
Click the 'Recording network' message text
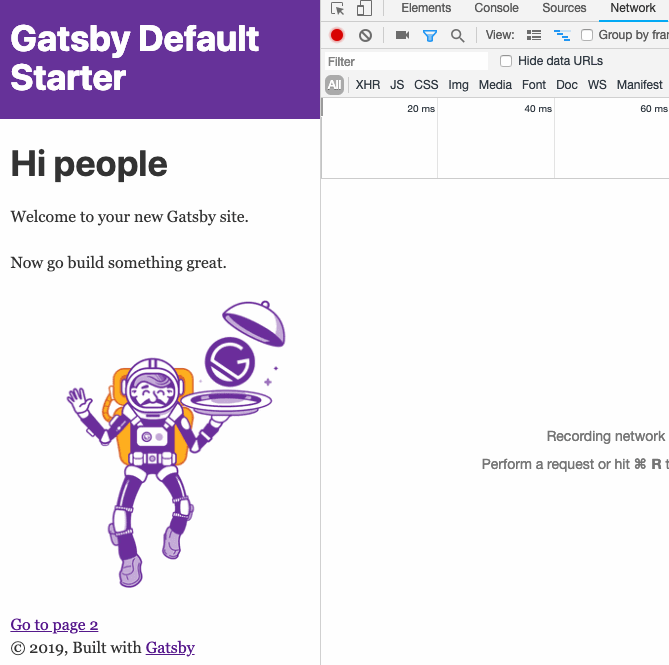(606, 436)
